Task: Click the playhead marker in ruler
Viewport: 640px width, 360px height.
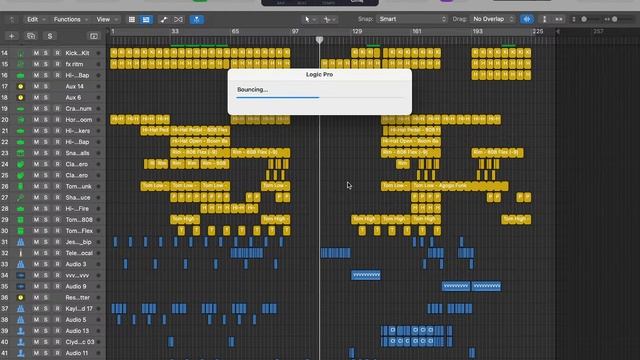Action: coord(320,40)
